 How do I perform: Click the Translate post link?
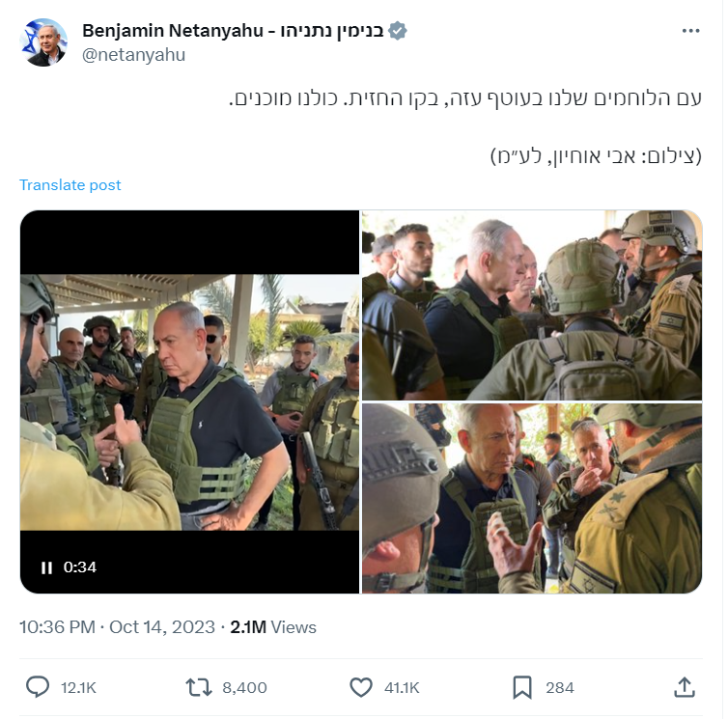(x=70, y=184)
